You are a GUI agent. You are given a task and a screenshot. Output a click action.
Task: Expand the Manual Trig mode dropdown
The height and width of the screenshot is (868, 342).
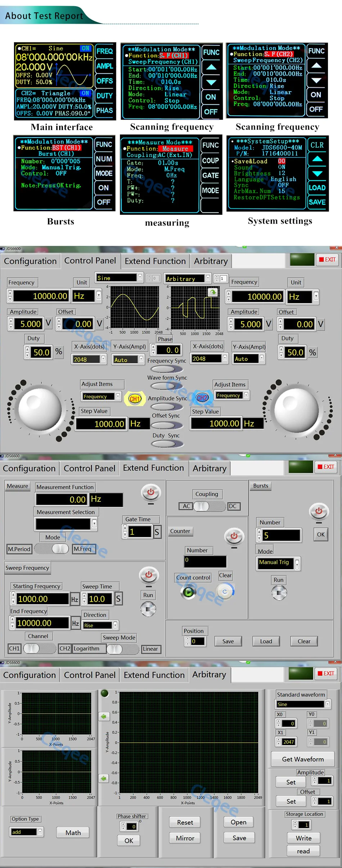(297, 564)
